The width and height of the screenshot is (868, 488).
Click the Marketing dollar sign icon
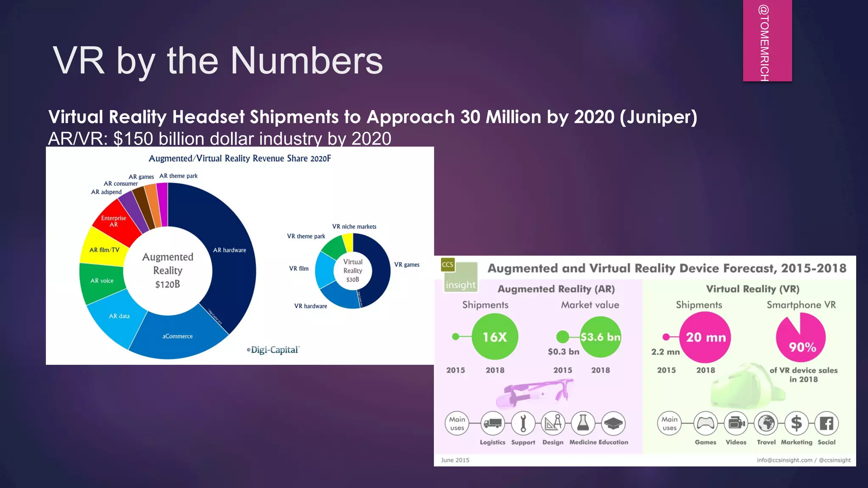pyautogui.click(x=796, y=423)
